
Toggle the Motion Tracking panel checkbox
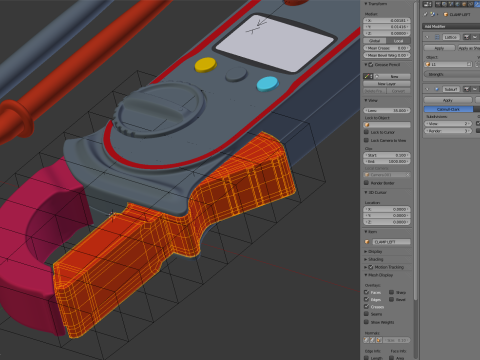[371, 267]
